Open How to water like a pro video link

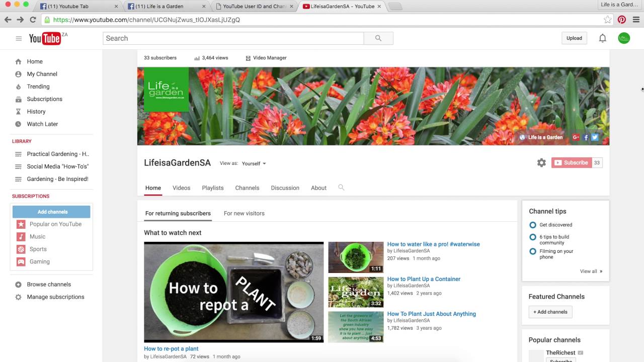[433, 244]
